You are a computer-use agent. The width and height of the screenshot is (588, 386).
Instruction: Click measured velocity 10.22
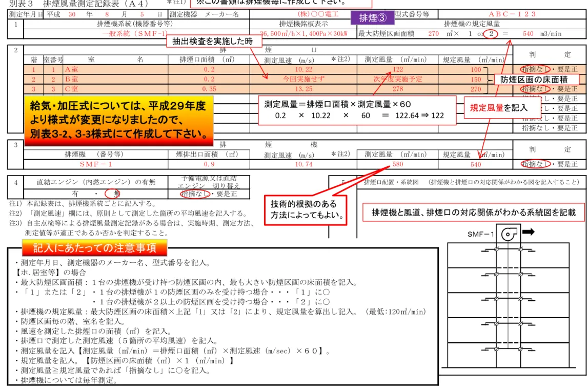[x=303, y=69]
